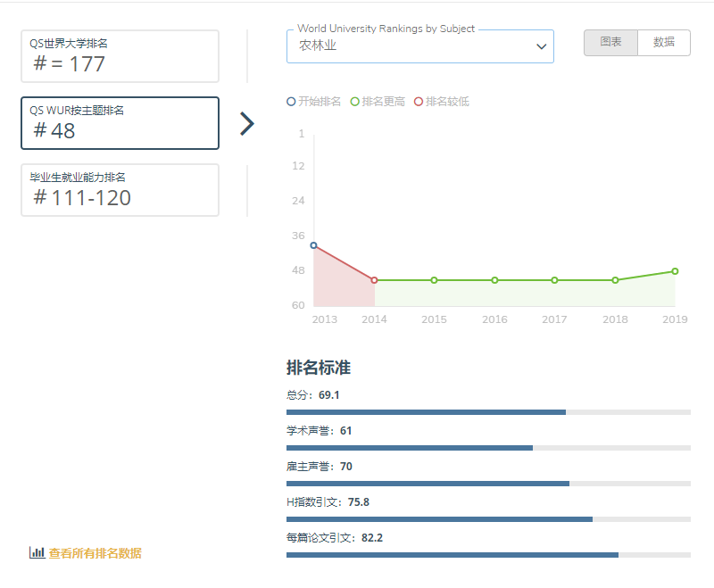Click the red 排名较低 legend circle
This screenshot has width=714, height=588.
(x=419, y=102)
